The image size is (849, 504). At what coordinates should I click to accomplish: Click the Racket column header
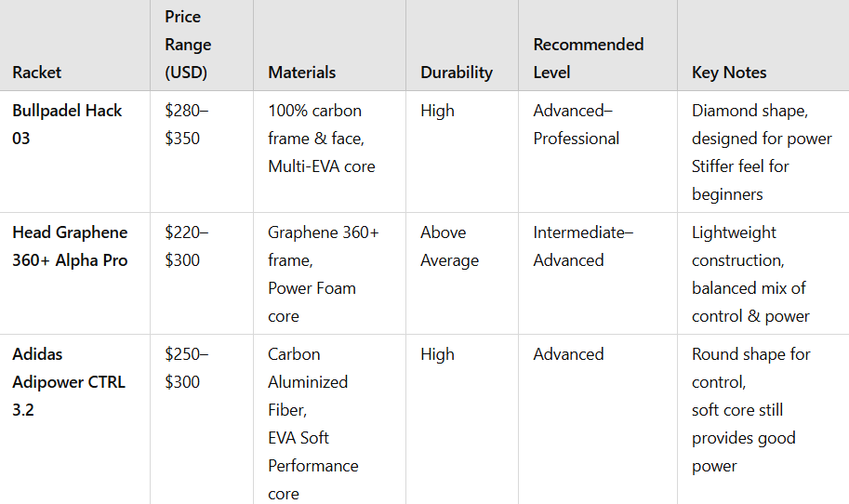coord(37,73)
